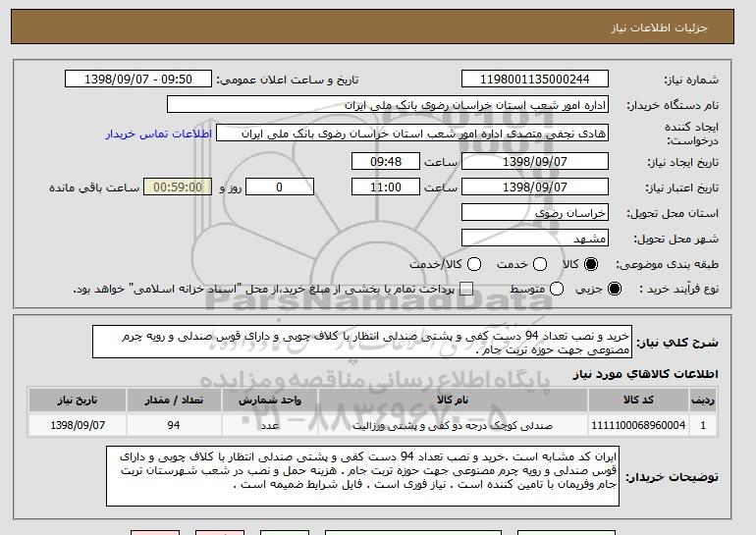Image resolution: width=756 pixels, height=535 pixels.
Task: Choose the جزیی purchase process option
Action: [x=615, y=289]
